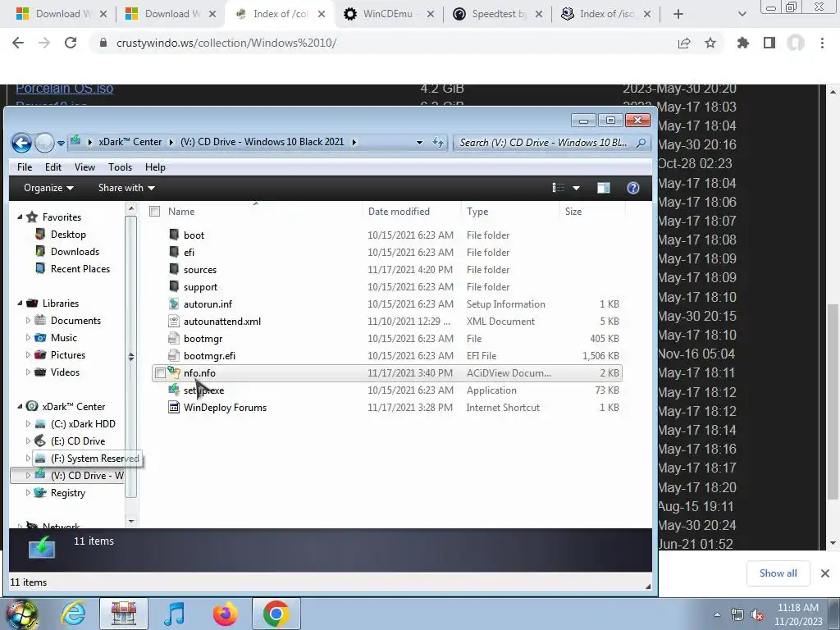Open the Chrome extensions puzzle icon
The height and width of the screenshot is (630, 840).
pos(743,43)
